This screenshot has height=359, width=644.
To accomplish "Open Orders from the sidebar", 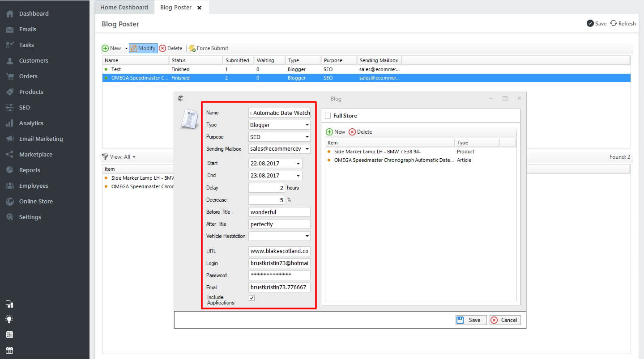I will (28, 76).
